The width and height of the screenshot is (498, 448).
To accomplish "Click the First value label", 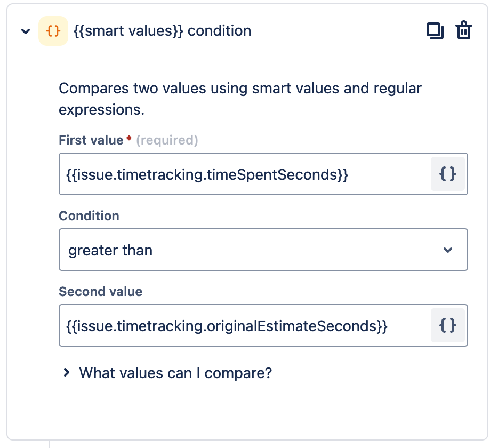I will click(x=91, y=140).
